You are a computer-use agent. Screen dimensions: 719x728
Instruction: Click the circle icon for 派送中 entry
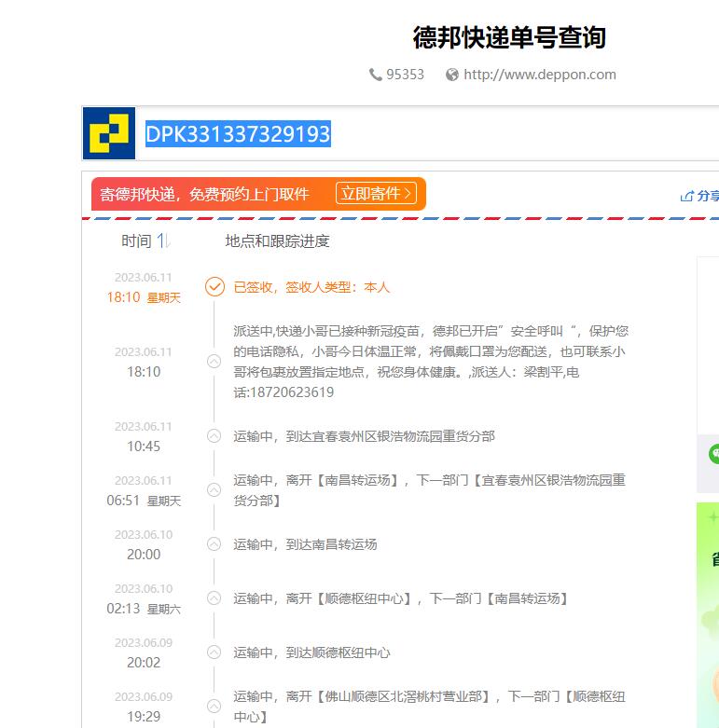click(x=214, y=362)
